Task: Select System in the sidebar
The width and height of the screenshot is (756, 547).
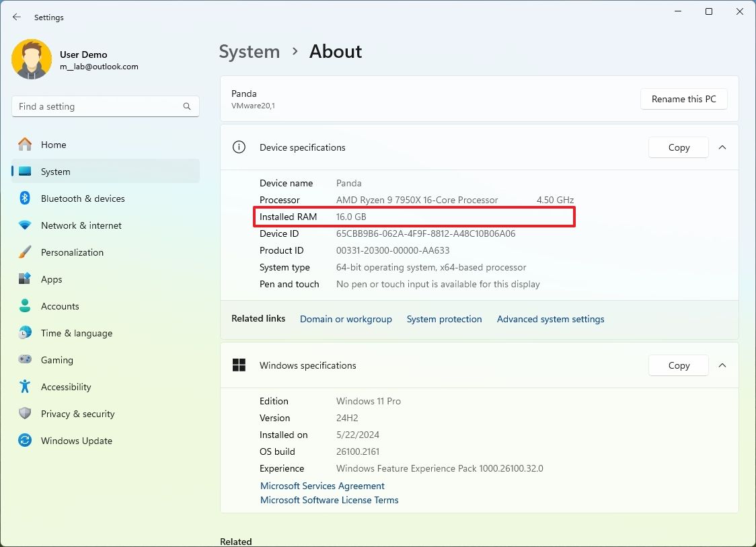Action: tap(55, 171)
